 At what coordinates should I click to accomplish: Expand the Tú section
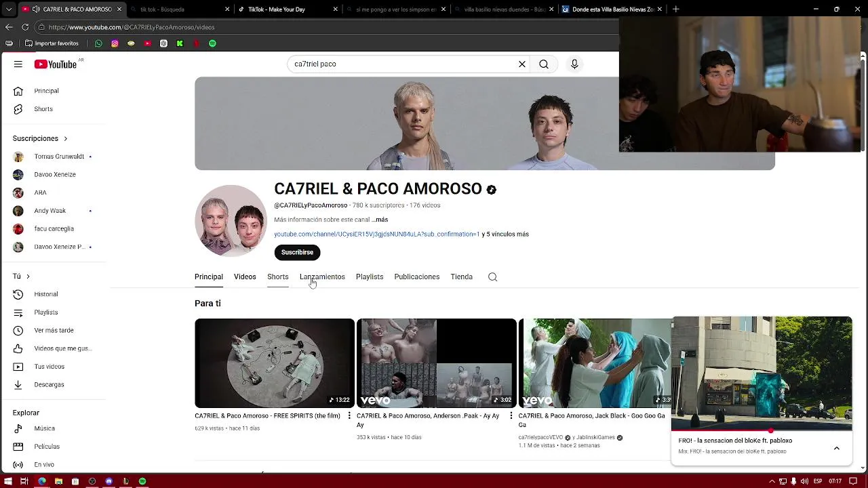(x=21, y=276)
